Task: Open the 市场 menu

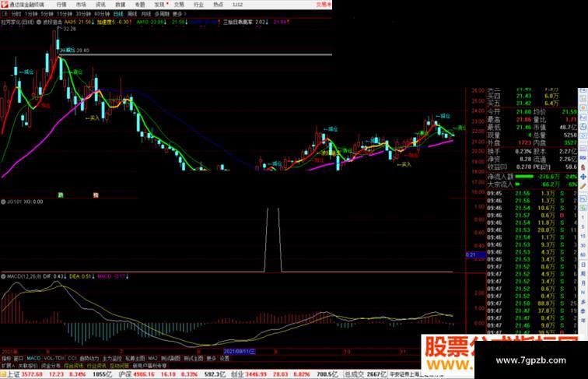Action: [x=81, y=5]
